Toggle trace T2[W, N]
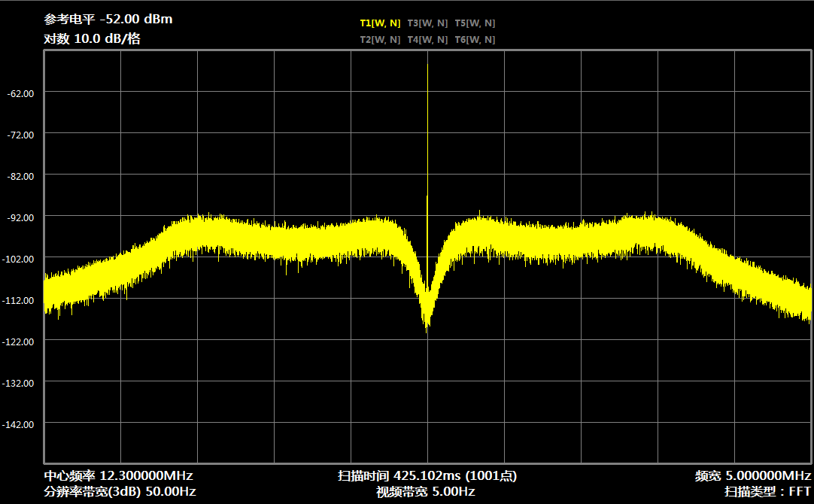 pos(380,40)
